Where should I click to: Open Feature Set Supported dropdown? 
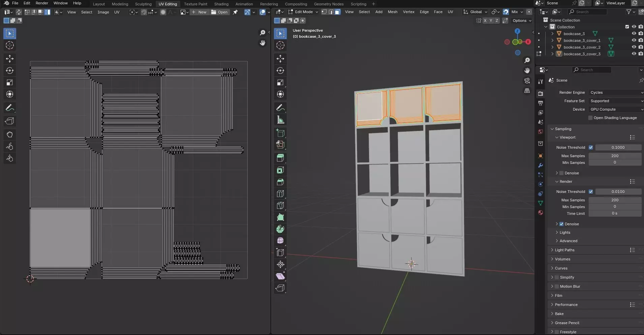[x=616, y=101]
